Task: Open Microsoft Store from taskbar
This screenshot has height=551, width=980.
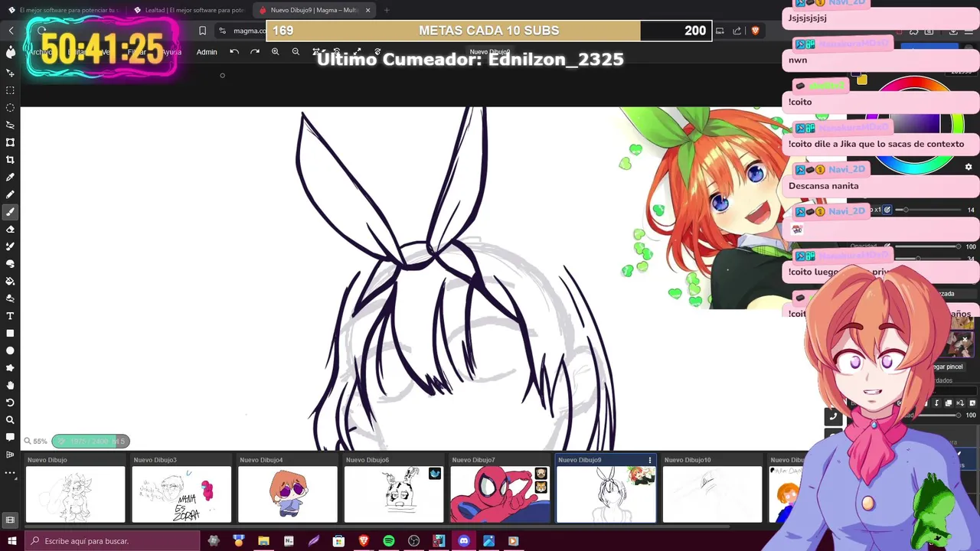Action: [x=338, y=541]
